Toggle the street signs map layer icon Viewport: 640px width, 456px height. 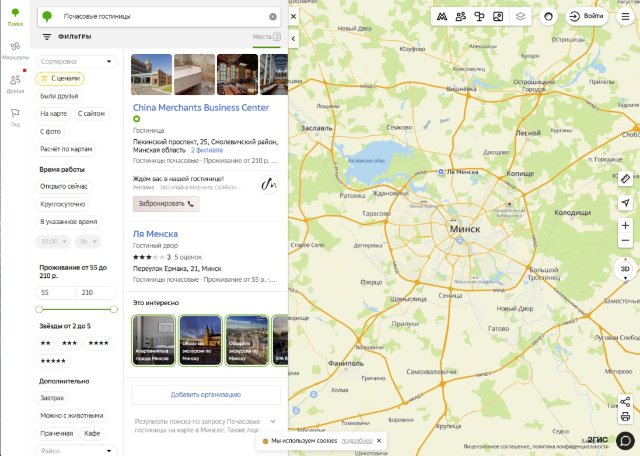[479, 17]
